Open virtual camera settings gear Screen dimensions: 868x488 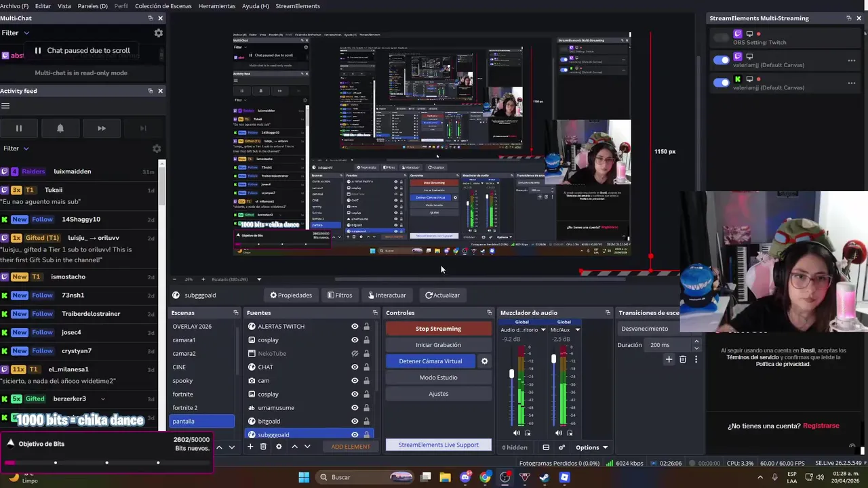tap(484, 361)
